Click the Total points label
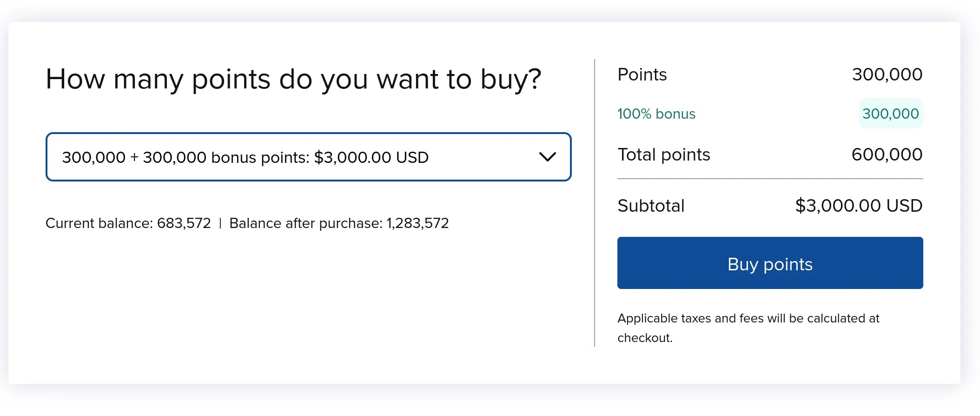 (x=663, y=154)
